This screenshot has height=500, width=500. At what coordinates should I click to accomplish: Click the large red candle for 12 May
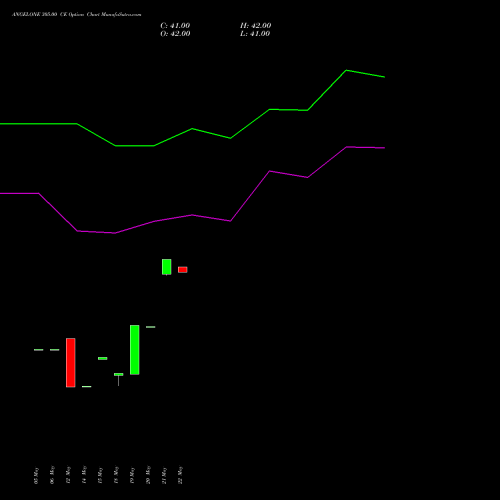tap(71, 363)
